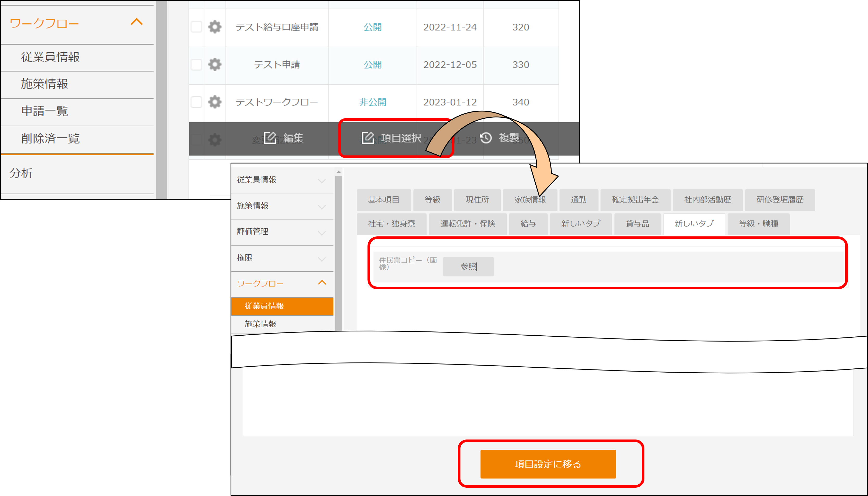Viewport: 868px width, 496px height.
Task: Click value 330 cell
Action: pos(521,65)
